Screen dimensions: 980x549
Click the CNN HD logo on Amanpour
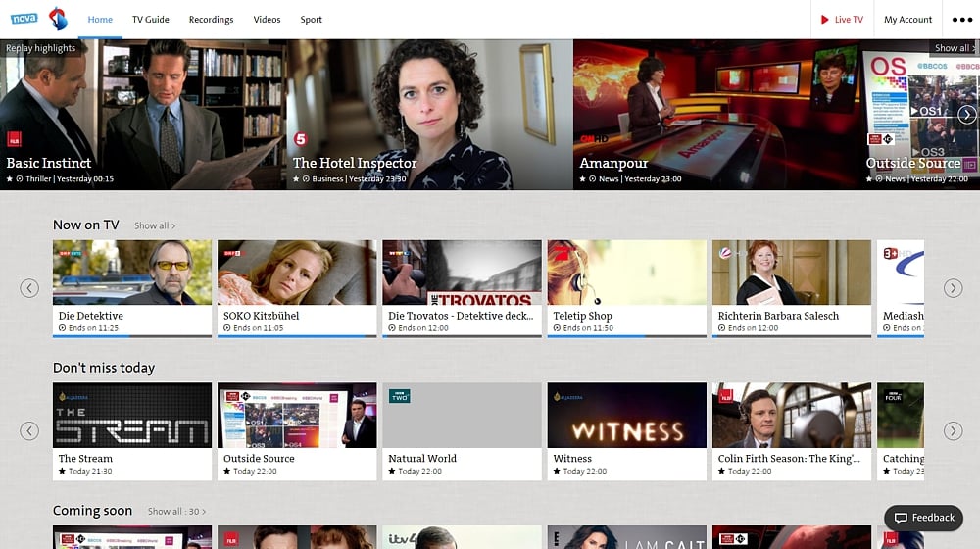click(x=593, y=139)
